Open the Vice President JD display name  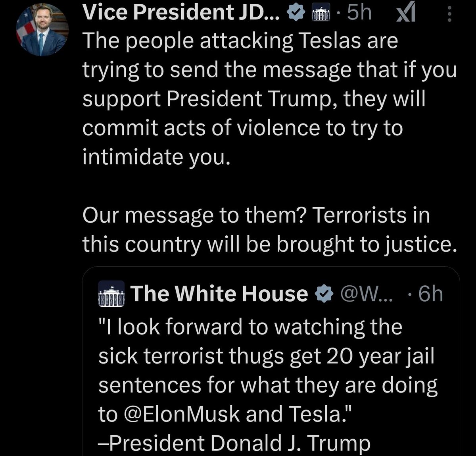(181, 13)
